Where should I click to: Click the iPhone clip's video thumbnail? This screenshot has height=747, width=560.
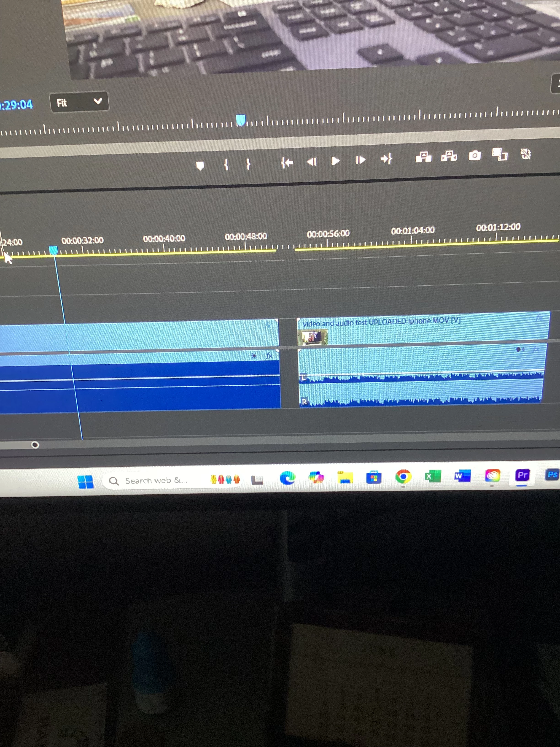pyautogui.click(x=312, y=337)
